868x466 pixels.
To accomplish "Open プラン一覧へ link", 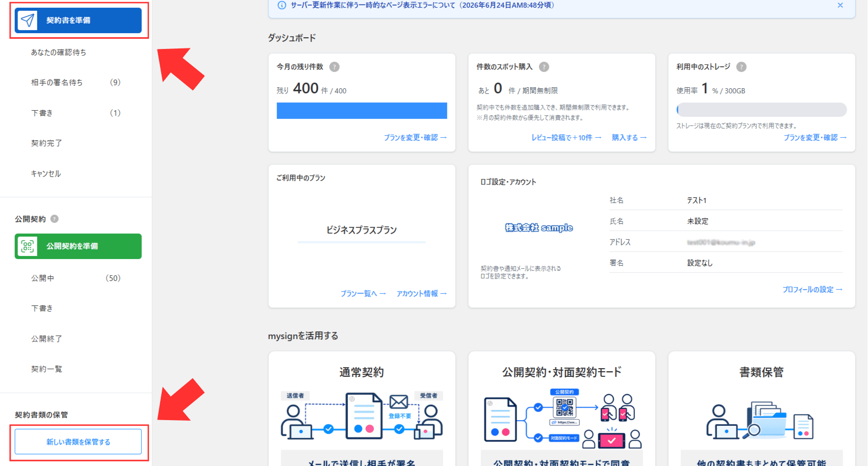I will click(x=363, y=294).
